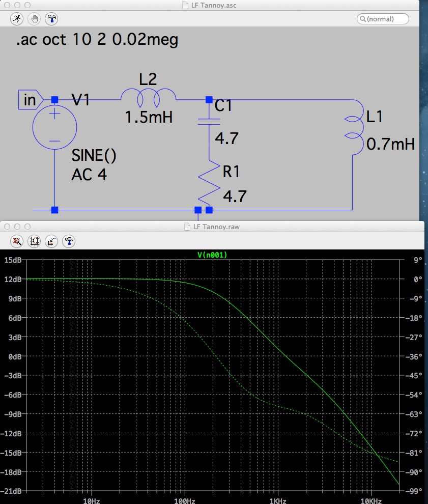
Task: Click the 4.7 value under R1
Action: coord(235,197)
